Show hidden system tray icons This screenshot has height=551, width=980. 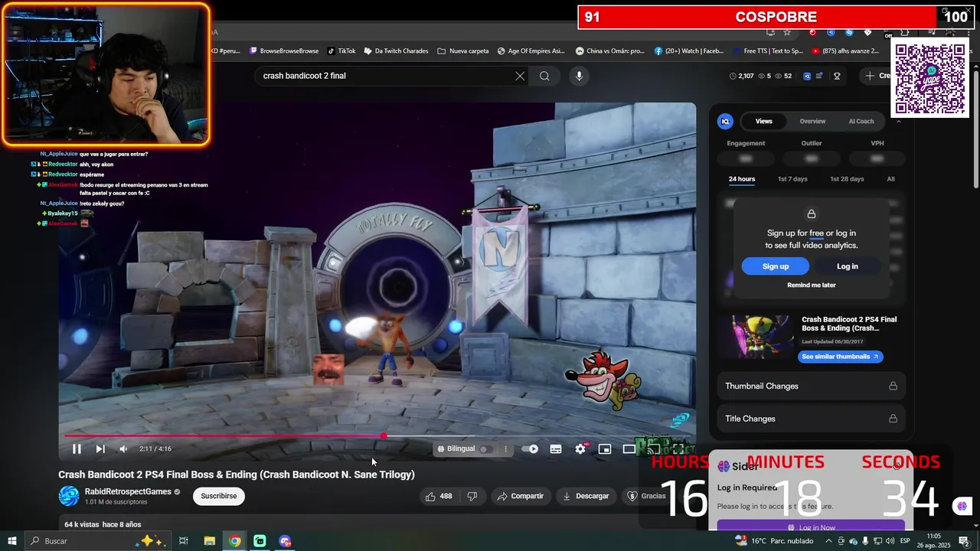828,541
